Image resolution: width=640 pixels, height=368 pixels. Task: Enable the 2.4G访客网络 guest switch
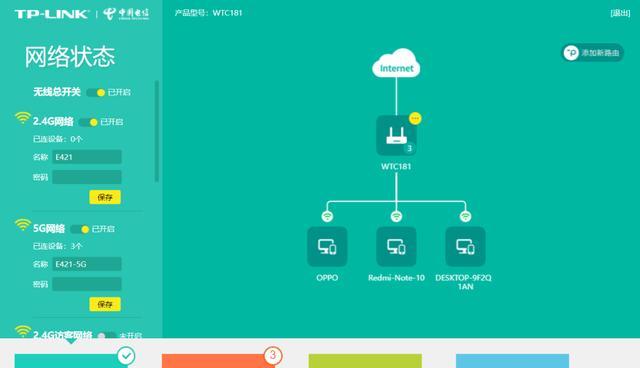point(106,335)
